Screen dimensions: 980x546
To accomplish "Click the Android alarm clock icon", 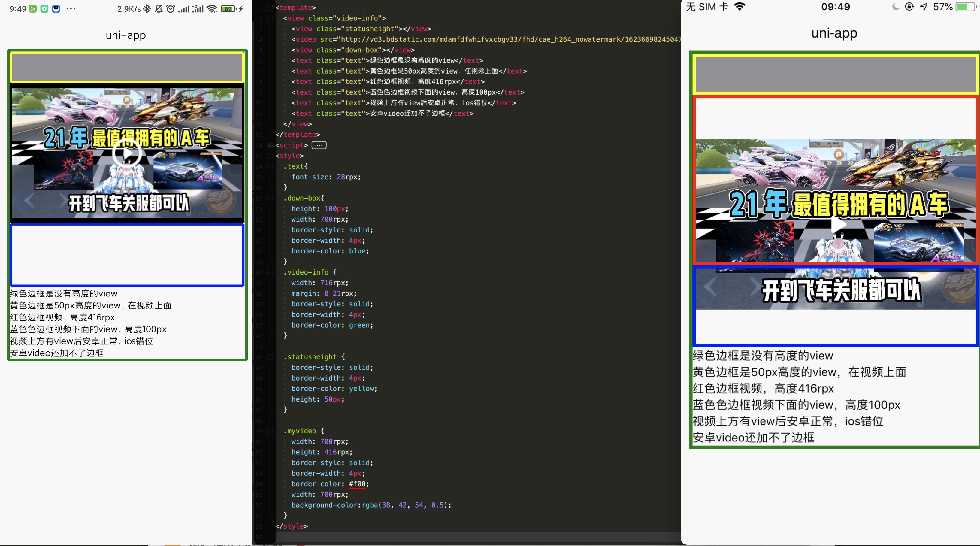I will [x=171, y=9].
